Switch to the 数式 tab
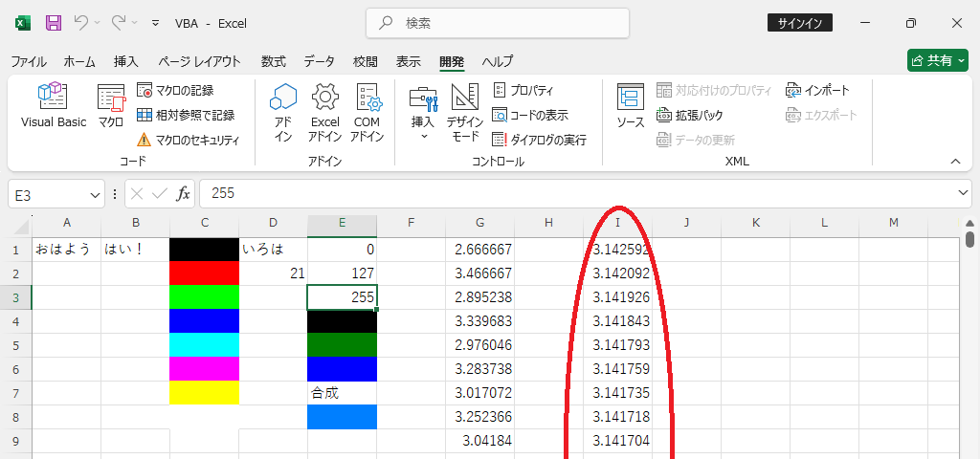The image size is (980, 459). [x=273, y=61]
